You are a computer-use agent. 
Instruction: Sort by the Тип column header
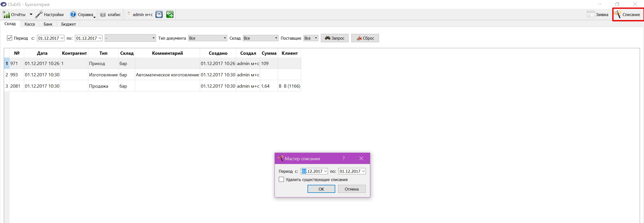(x=103, y=53)
